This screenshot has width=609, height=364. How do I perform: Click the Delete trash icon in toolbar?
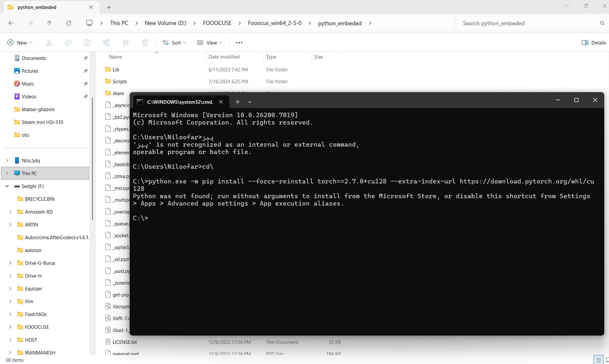coord(145,43)
